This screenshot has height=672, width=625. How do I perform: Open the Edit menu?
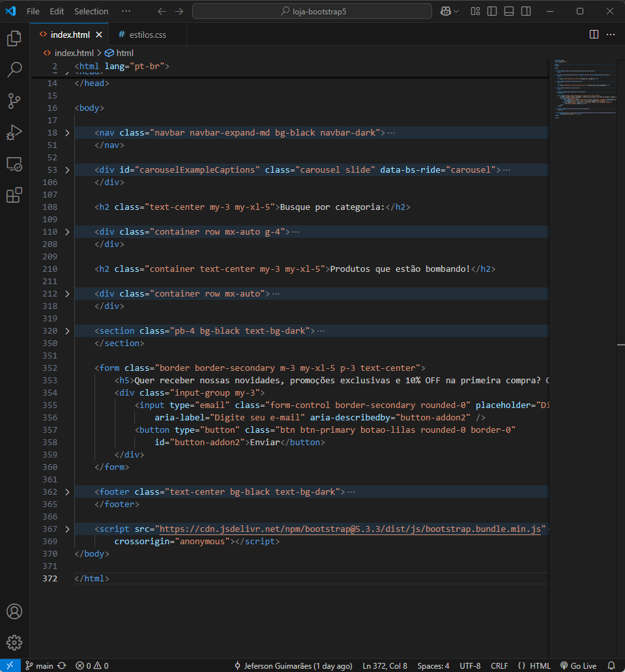57,12
